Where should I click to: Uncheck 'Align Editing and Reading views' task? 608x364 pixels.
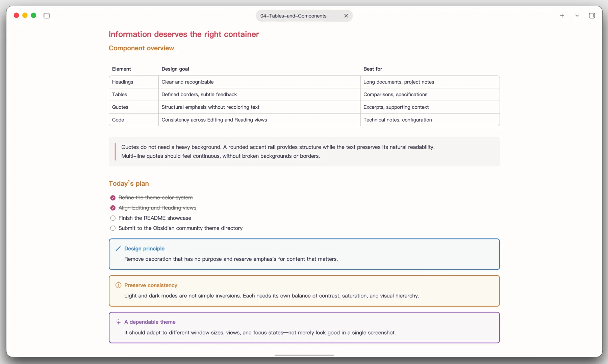point(113,208)
